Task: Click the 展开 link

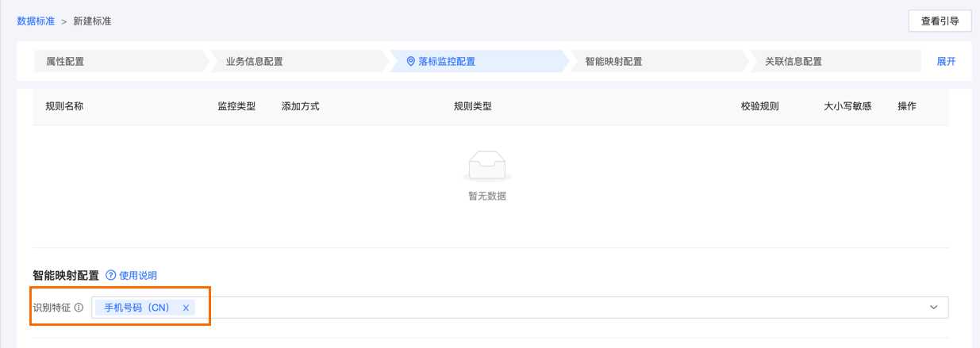Action: (946, 61)
